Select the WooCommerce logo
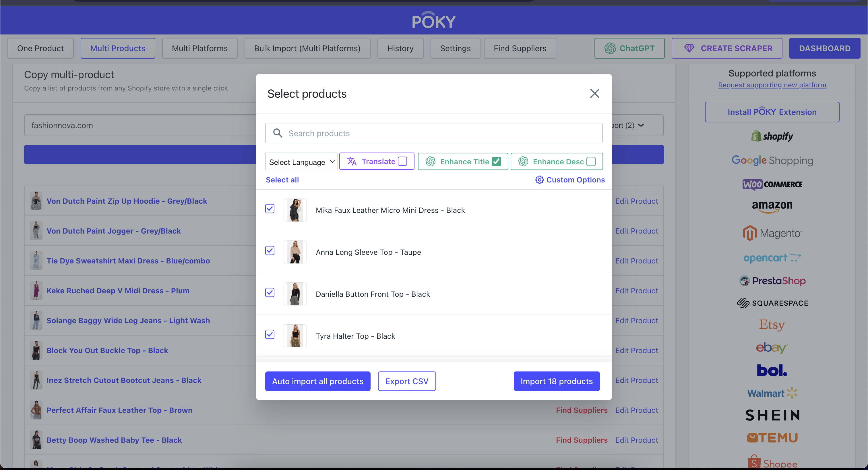 pyautogui.click(x=772, y=184)
